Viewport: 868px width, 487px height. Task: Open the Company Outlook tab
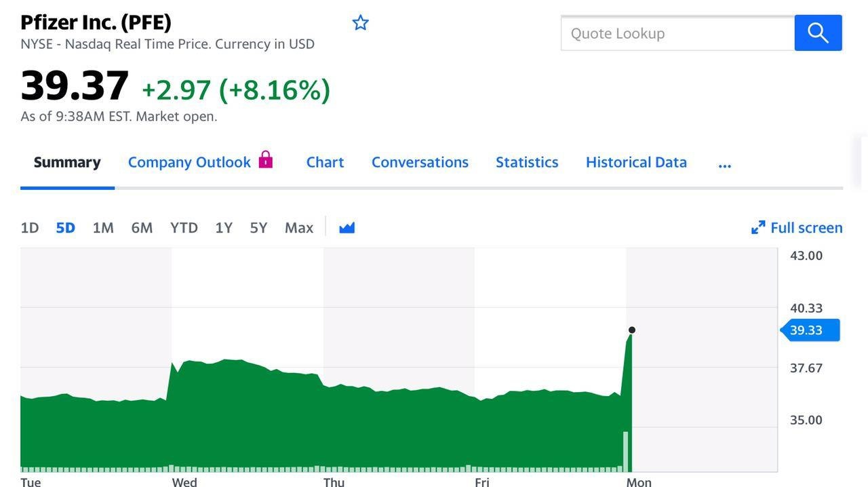coord(189,162)
